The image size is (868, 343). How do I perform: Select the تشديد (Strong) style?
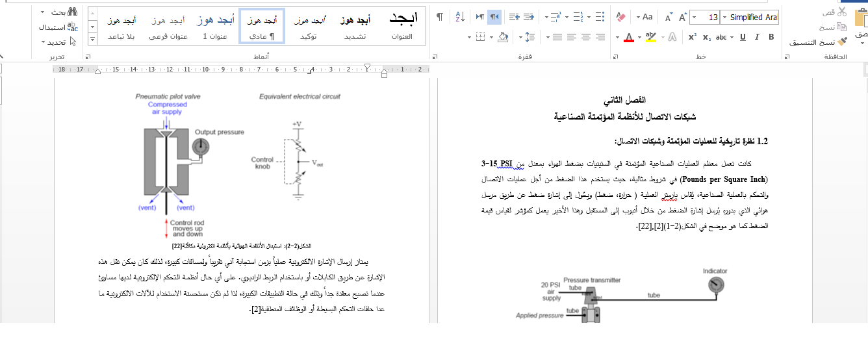click(355, 26)
